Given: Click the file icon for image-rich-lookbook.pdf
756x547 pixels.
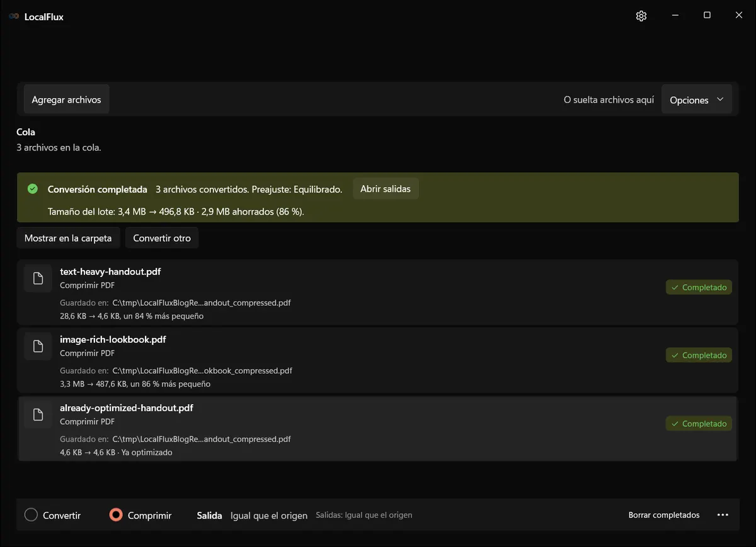Looking at the screenshot, I should pos(38,346).
